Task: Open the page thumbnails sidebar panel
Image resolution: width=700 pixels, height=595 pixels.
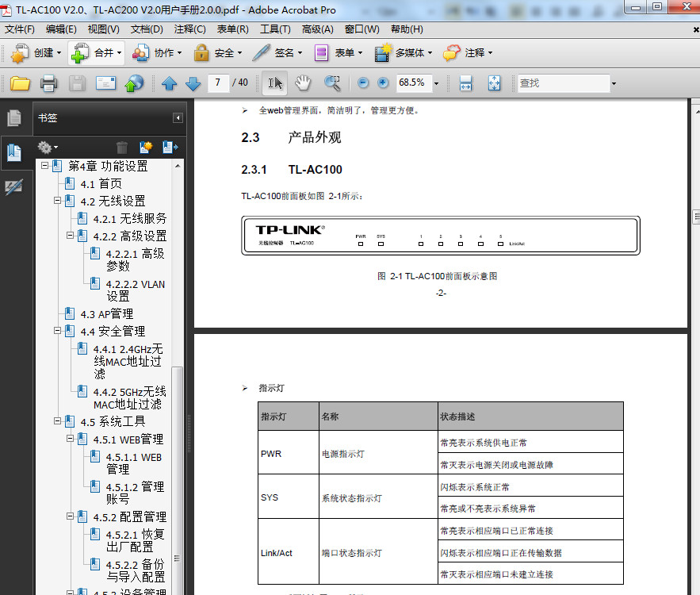Action: (14, 117)
